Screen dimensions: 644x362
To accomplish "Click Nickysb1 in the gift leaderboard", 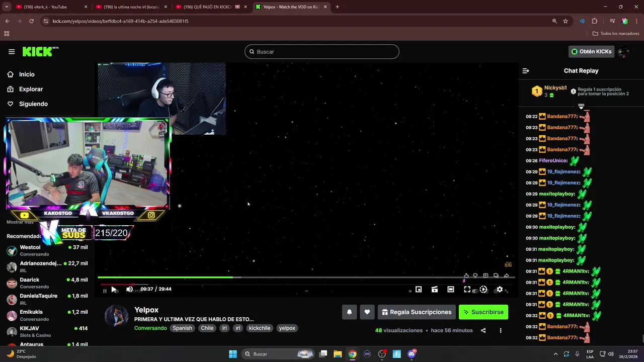I will [x=555, y=88].
